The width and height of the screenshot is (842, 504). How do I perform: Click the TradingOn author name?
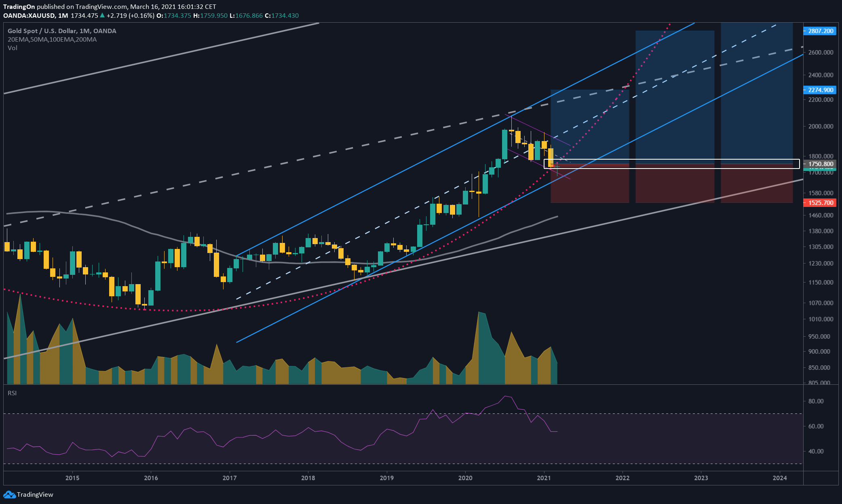click(x=19, y=6)
